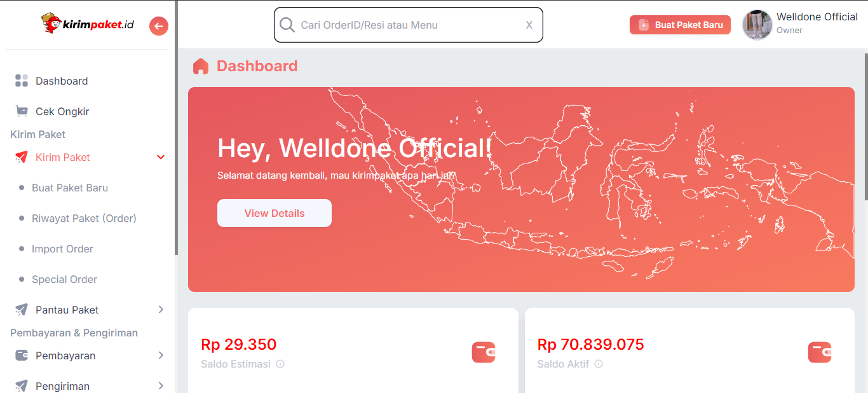Click the search magnifier icon
This screenshot has height=393, width=868.
coord(287,25)
